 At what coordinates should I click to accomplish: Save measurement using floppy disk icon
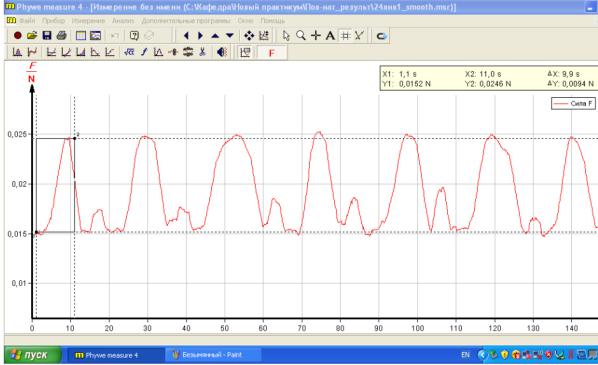tap(47, 35)
